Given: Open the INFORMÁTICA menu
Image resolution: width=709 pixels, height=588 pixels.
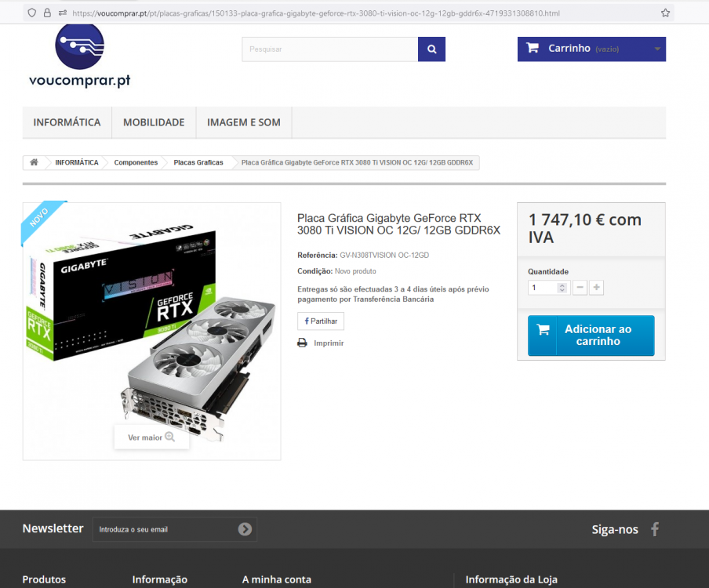Looking at the screenshot, I should click(x=67, y=122).
